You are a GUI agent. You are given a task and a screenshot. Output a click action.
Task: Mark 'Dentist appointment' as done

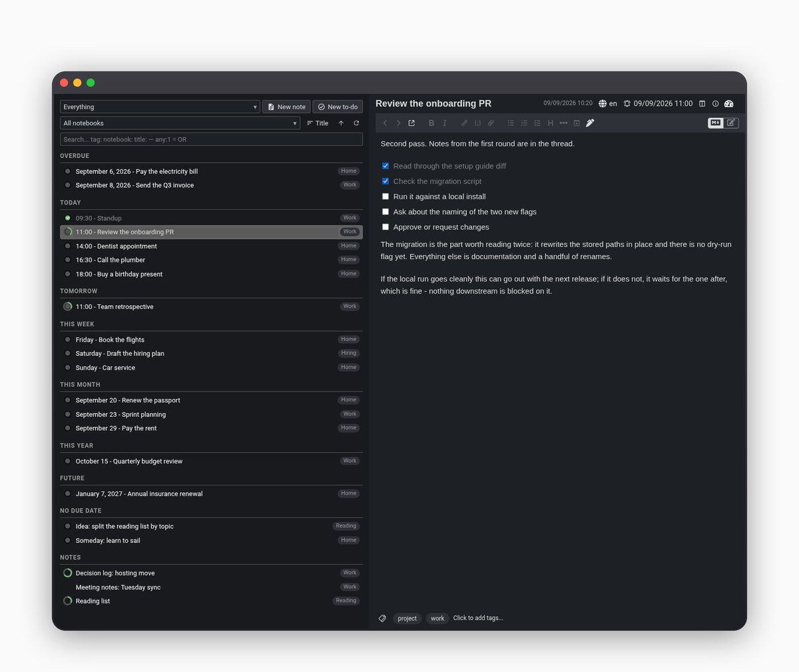[x=68, y=246]
